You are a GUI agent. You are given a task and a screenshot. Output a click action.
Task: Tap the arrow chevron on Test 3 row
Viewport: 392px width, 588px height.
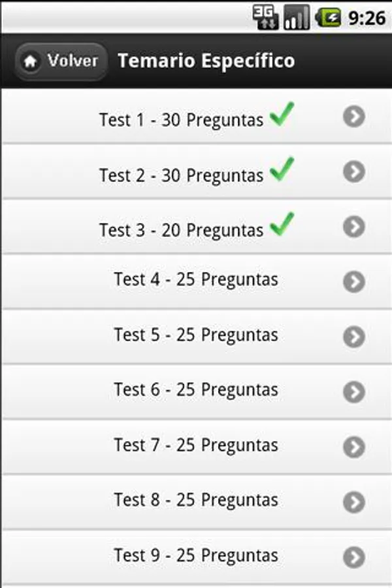click(x=353, y=227)
